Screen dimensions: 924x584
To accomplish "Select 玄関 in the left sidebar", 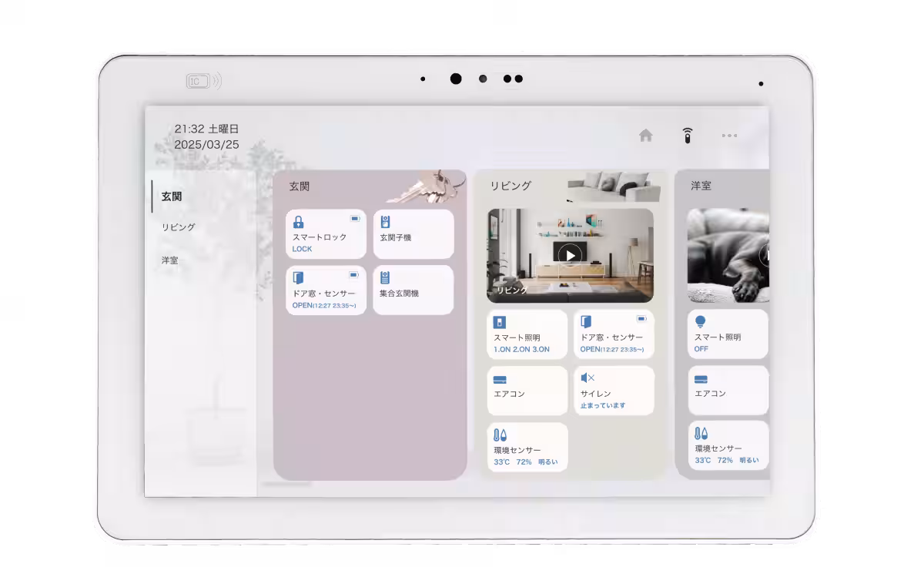I will coord(172,196).
